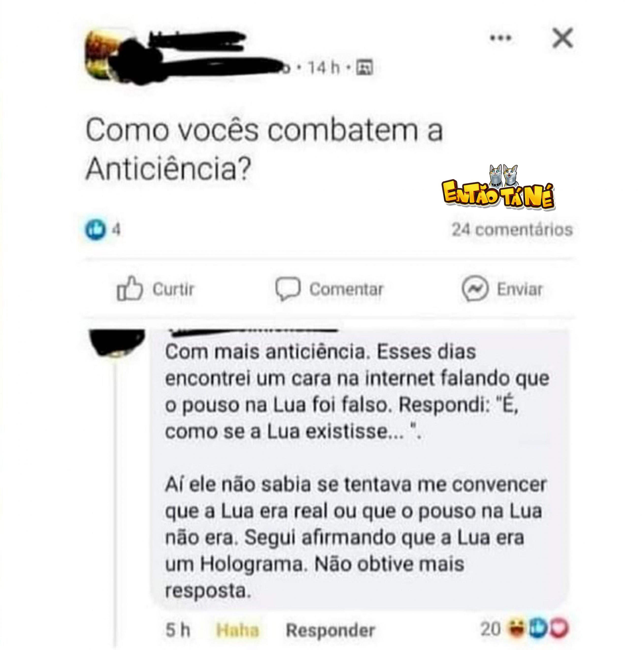Click the 14 h post timestamp
This screenshot has width=644, height=650.
click(324, 68)
